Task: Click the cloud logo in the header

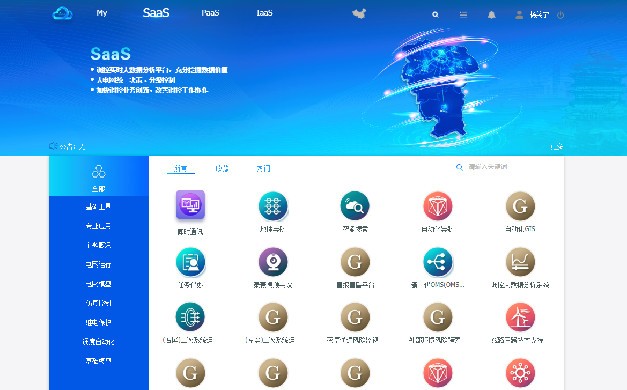Action: pos(62,13)
